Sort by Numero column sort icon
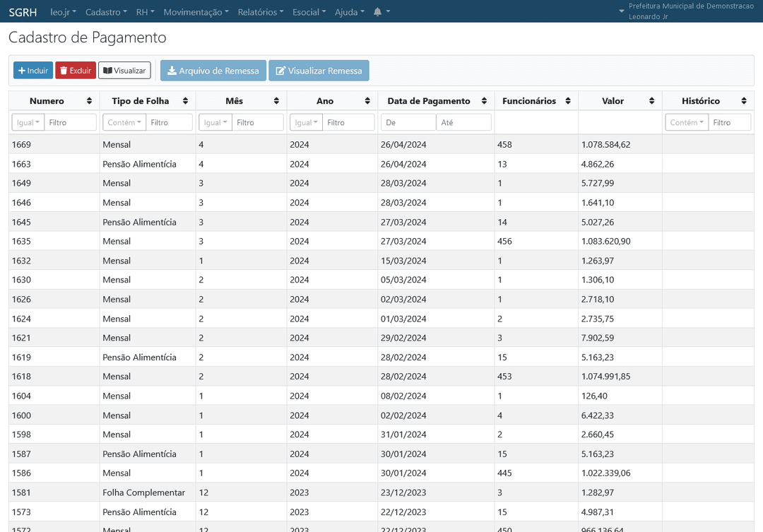Image resolution: width=763 pixels, height=532 pixels. click(x=89, y=101)
